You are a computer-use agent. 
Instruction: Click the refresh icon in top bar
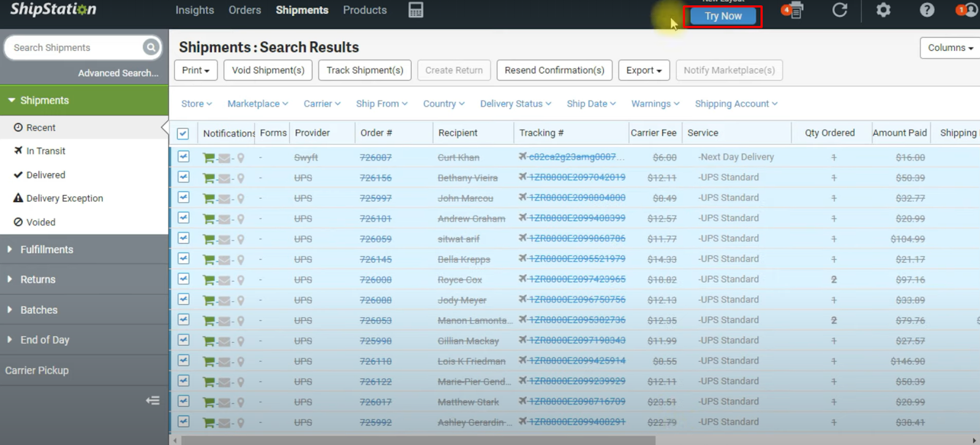click(x=840, y=10)
